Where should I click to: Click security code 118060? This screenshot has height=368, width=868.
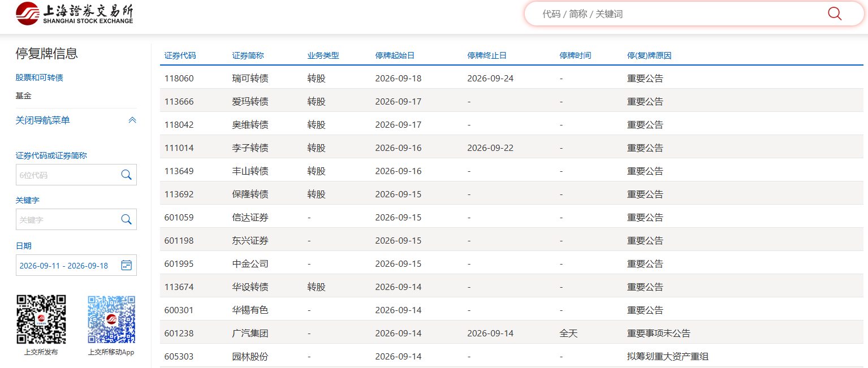[179, 79]
